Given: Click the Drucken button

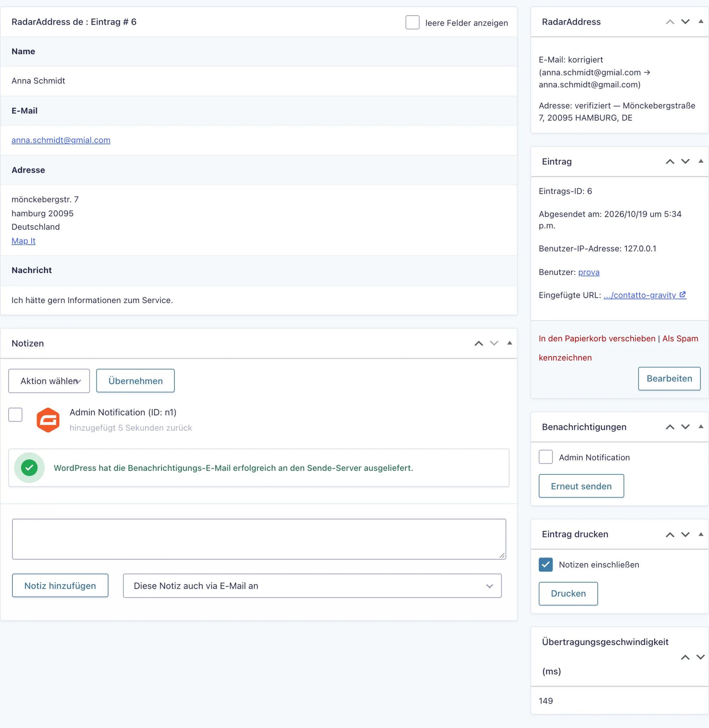Looking at the screenshot, I should 568,594.
